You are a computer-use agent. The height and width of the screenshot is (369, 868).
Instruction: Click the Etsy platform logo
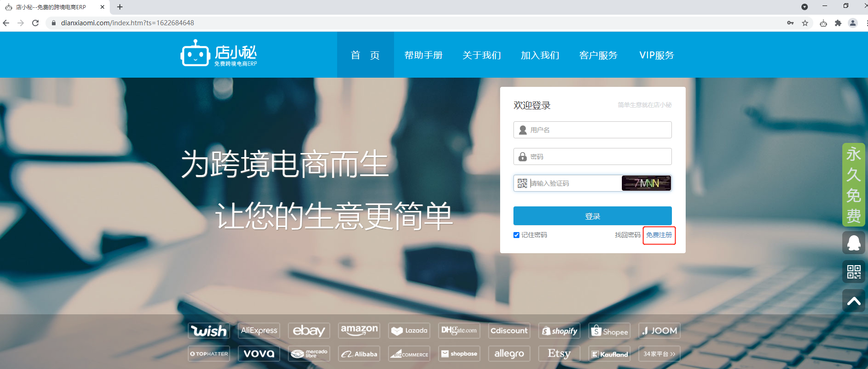click(559, 353)
